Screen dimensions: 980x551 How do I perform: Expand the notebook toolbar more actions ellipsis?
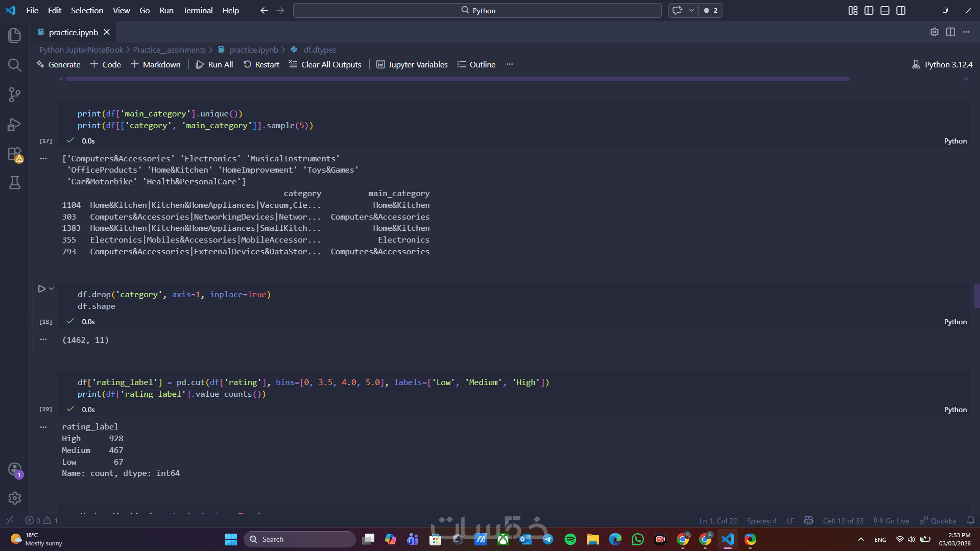509,64
